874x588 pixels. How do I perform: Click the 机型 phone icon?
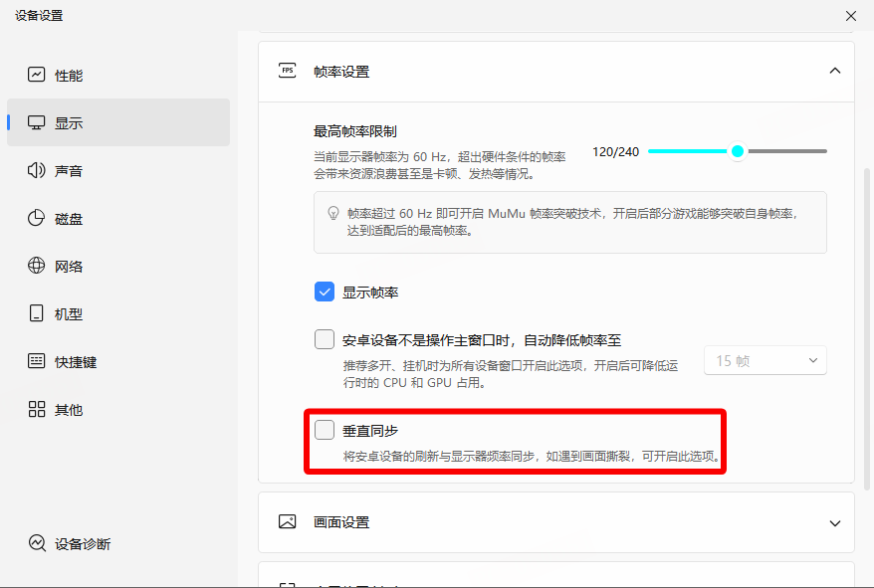click(36, 313)
